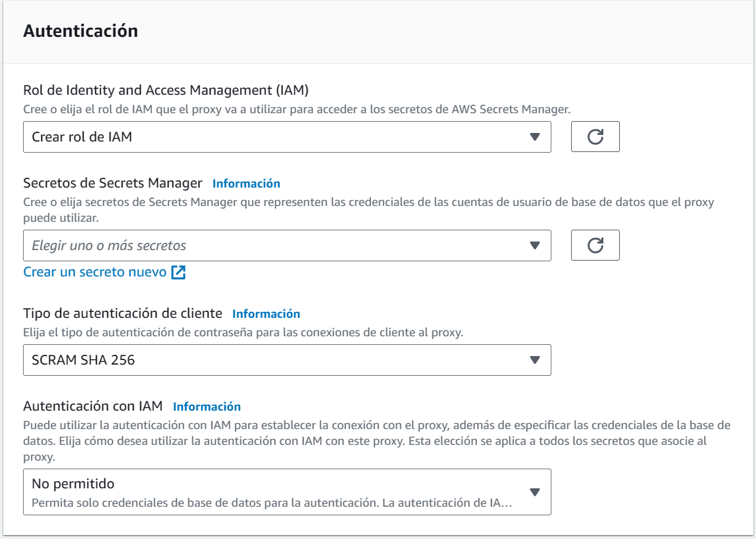
Task: Open 'Crear un secreto nuevo' link
Action: [95, 272]
